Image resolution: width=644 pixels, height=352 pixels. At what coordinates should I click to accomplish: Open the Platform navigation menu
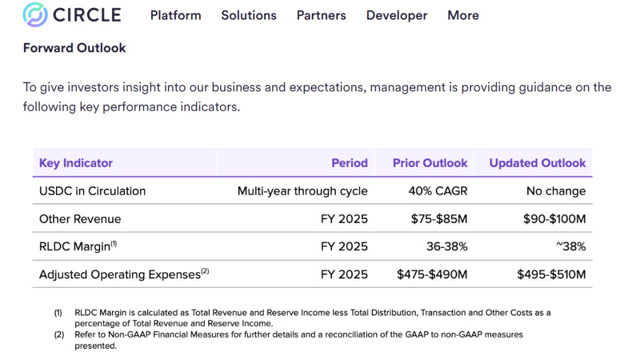coord(175,16)
